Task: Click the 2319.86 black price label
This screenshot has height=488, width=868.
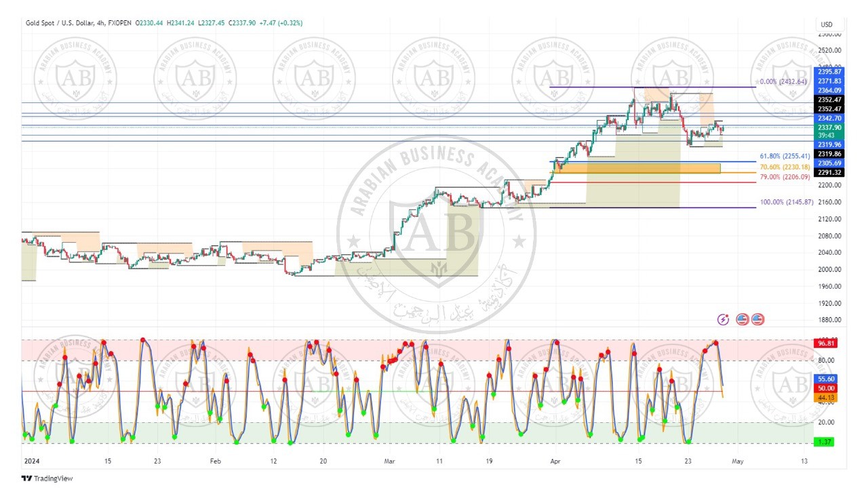Action: (x=829, y=154)
